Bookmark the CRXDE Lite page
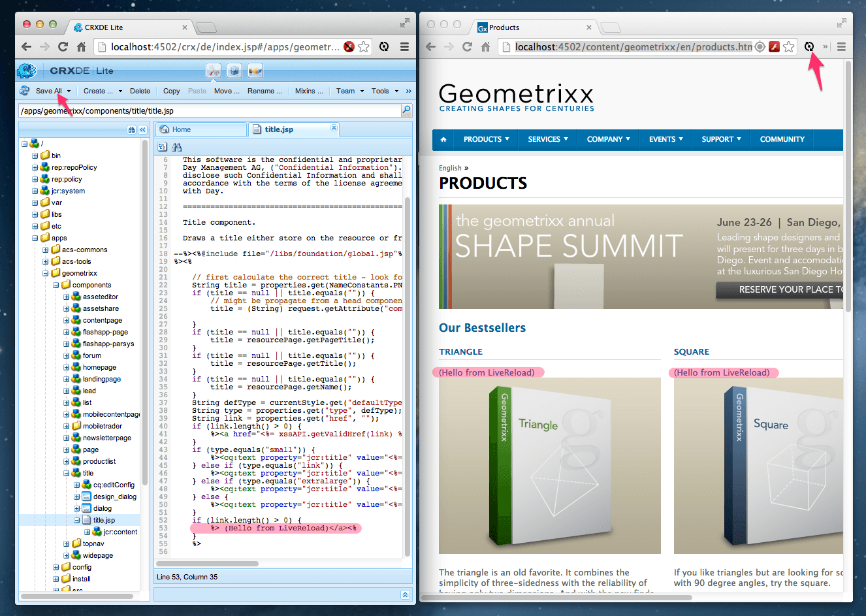 (364, 46)
